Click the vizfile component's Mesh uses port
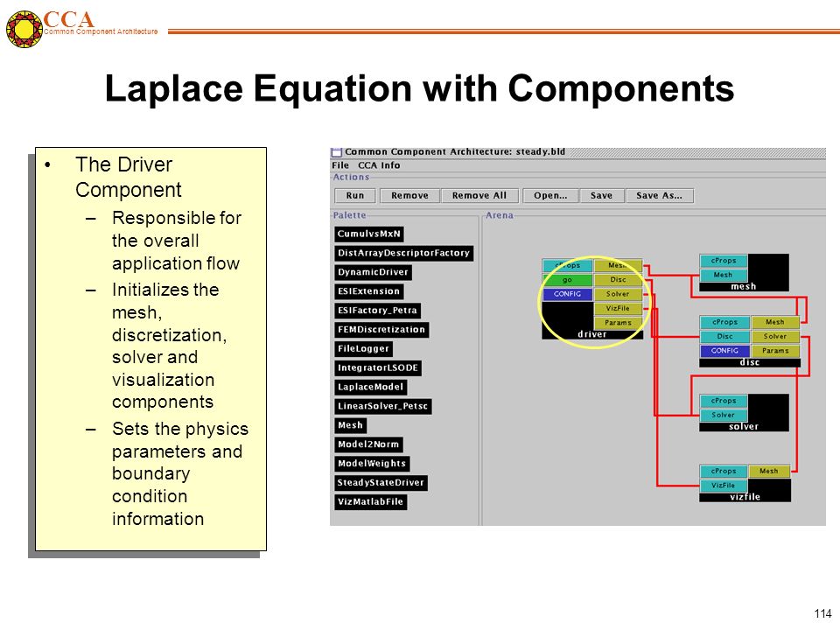The image size is (840, 630). [769, 471]
